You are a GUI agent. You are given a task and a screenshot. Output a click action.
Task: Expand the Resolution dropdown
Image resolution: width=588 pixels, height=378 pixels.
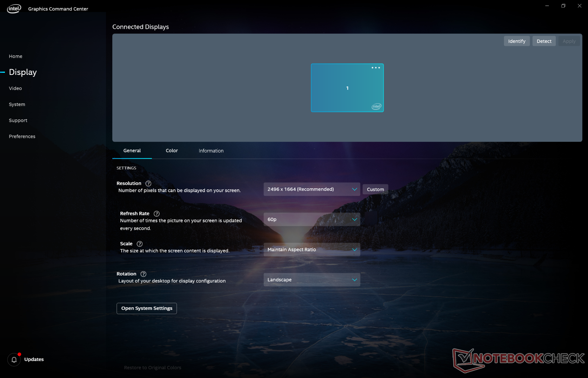tap(312, 189)
